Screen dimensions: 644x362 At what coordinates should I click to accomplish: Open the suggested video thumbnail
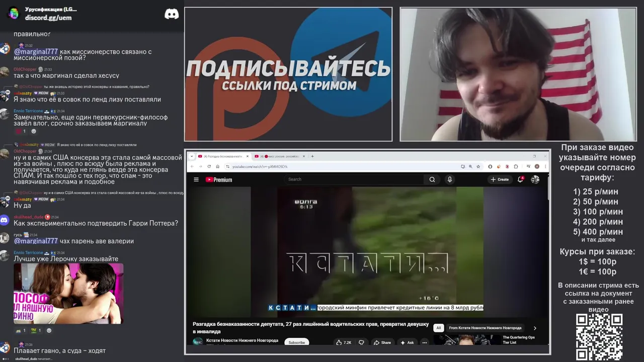click(467, 340)
